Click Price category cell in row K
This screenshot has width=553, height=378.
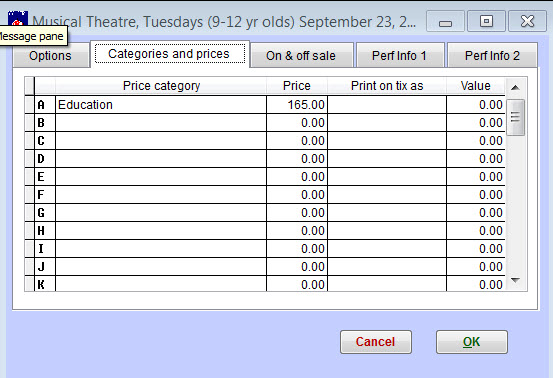(161, 284)
